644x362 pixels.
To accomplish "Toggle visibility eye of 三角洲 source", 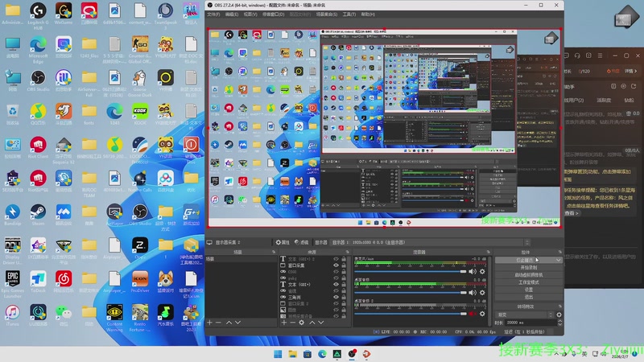I will [336, 297].
